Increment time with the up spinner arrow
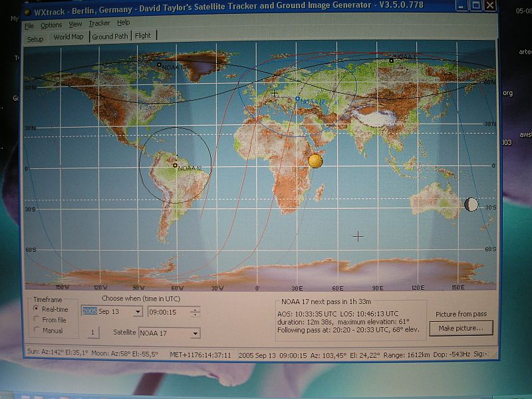The image size is (532, 399). pos(195,309)
